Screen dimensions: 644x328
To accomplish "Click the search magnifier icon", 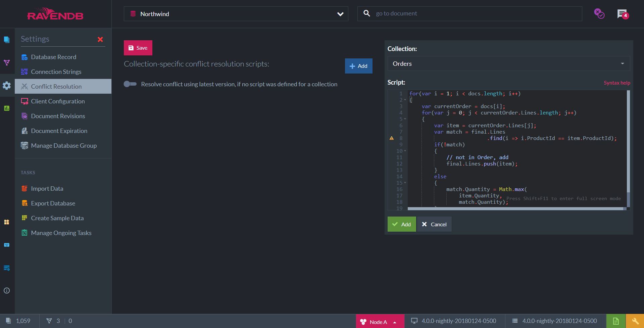I will (x=367, y=13).
